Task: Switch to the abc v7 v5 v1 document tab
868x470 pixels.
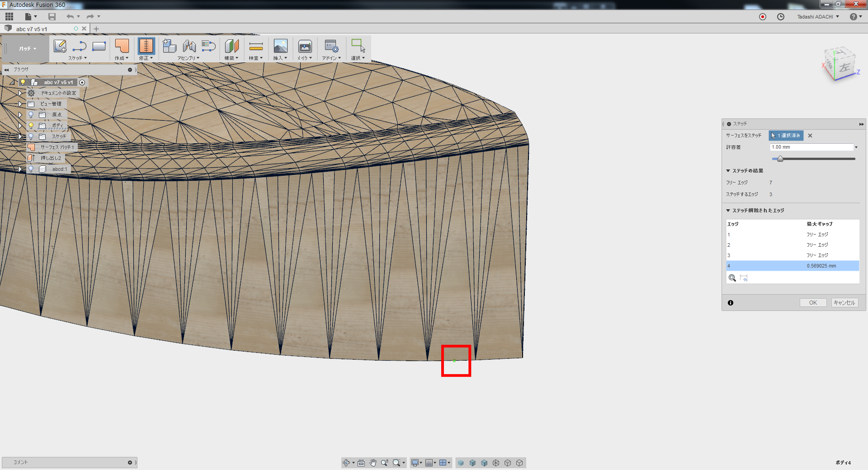Action: 32,29
